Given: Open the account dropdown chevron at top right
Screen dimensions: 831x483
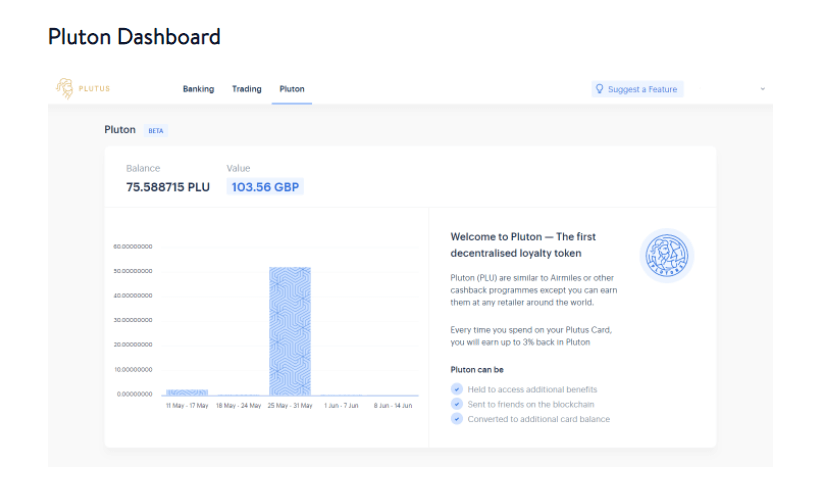Looking at the screenshot, I should click(763, 89).
